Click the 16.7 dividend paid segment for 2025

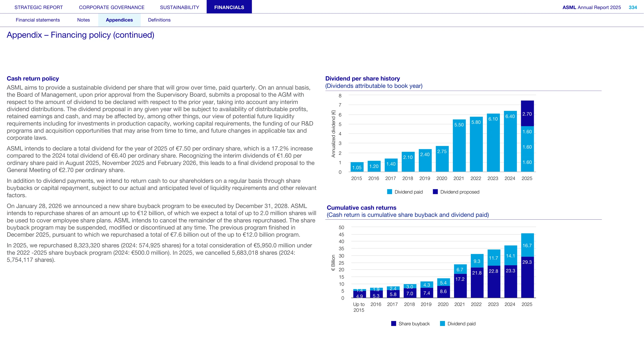pyautogui.click(x=527, y=245)
